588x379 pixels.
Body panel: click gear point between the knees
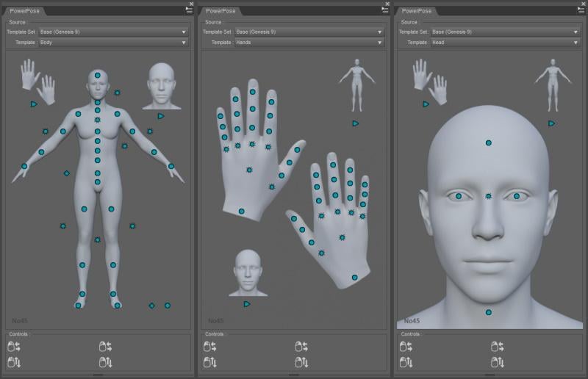click(98, 239)
